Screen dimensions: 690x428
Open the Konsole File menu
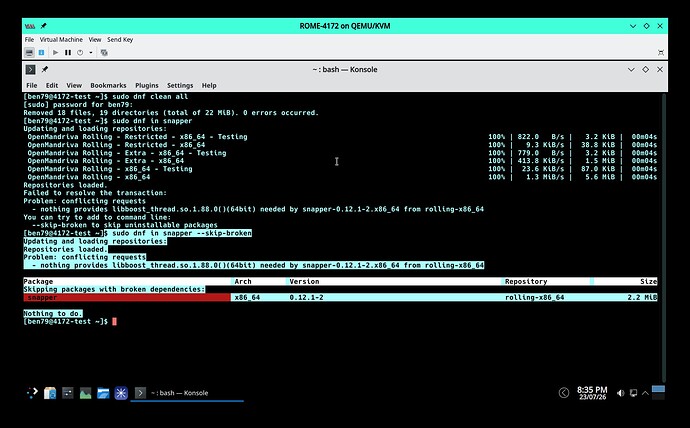tap(32, 85)
